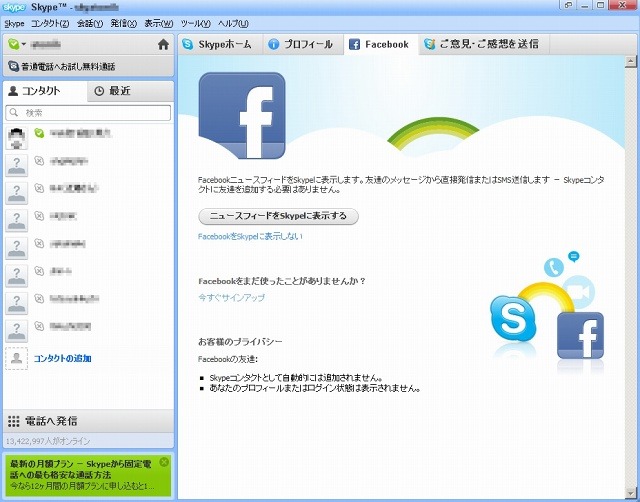This screenshot has width=640, height=502.
Task: Click the contact search field
Action: pyautogui.click(x=88, y=113)
